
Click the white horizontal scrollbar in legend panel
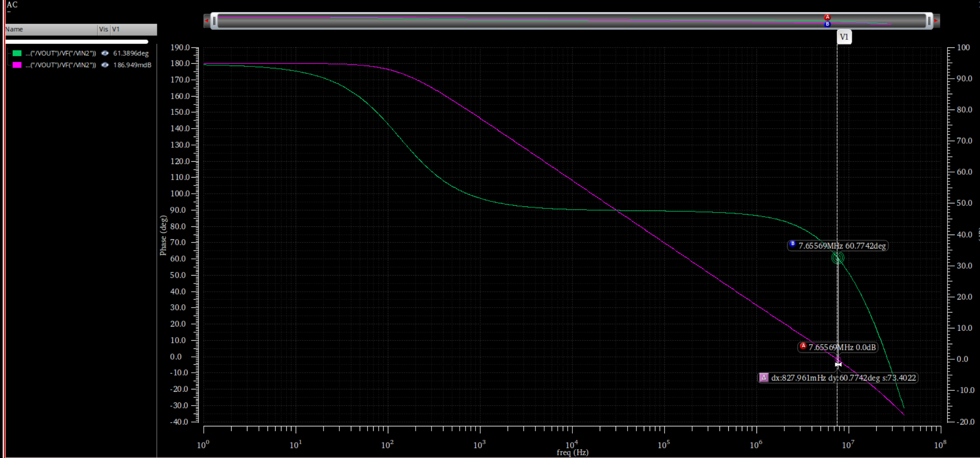pos(76,41)
